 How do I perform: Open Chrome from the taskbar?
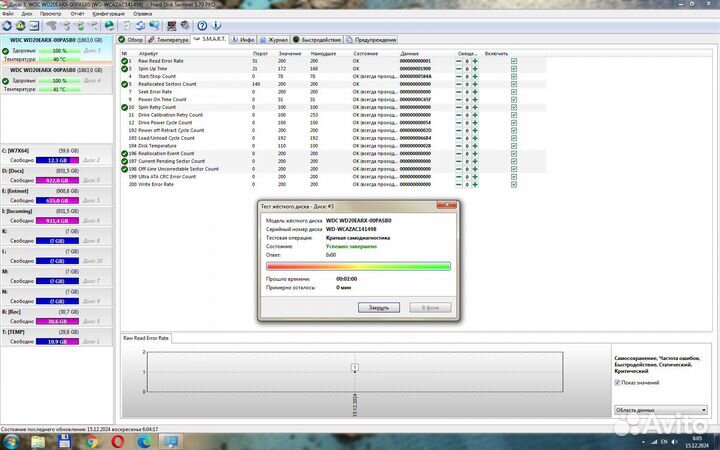tap(91, 442)
